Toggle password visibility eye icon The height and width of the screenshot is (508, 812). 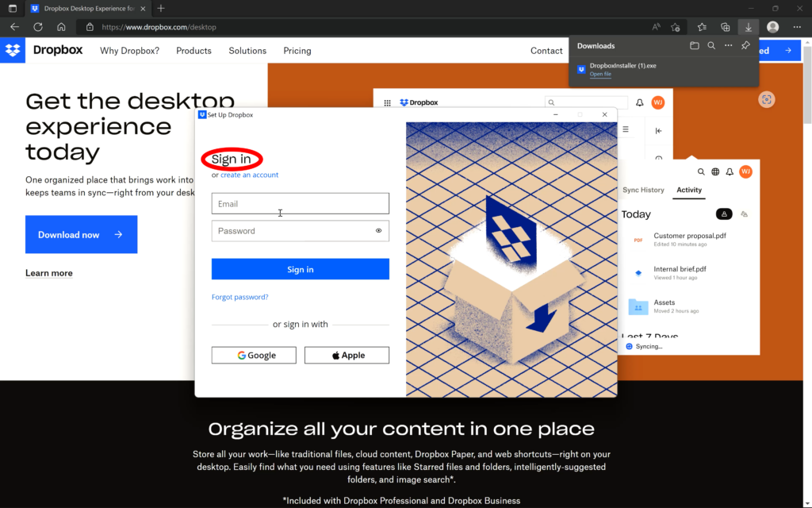click(378, 231)
